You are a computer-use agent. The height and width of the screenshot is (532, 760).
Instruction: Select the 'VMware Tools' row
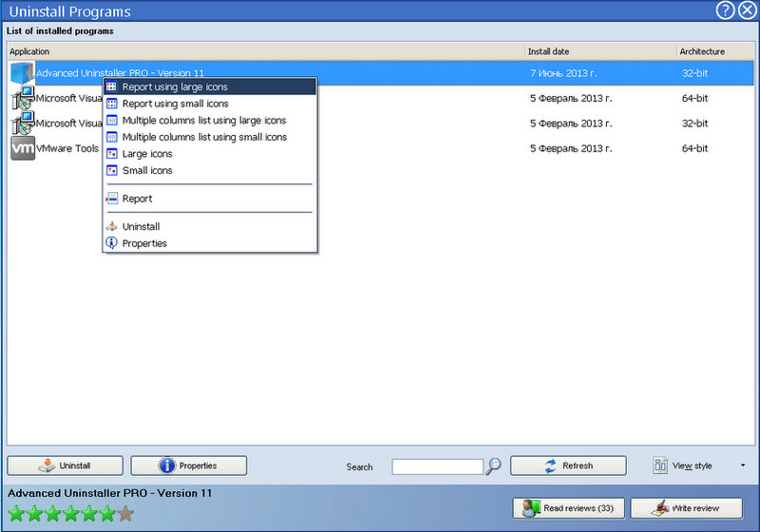coord(381,148)
